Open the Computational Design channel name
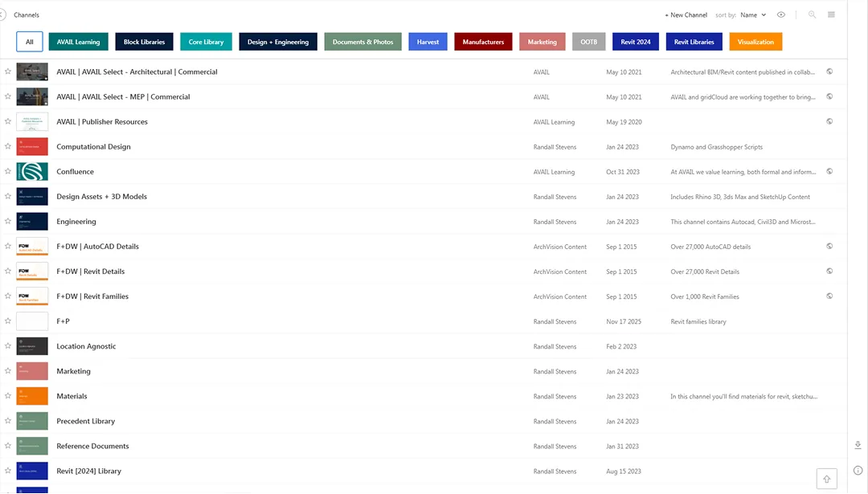 pyautogui.click(x=93, y=147)
